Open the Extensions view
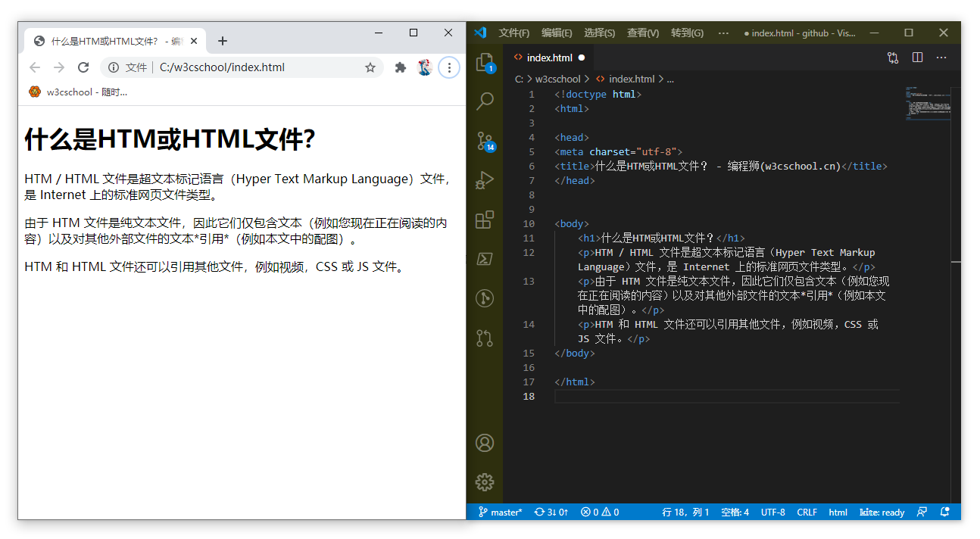980x539 pixels. click(485, 220)
